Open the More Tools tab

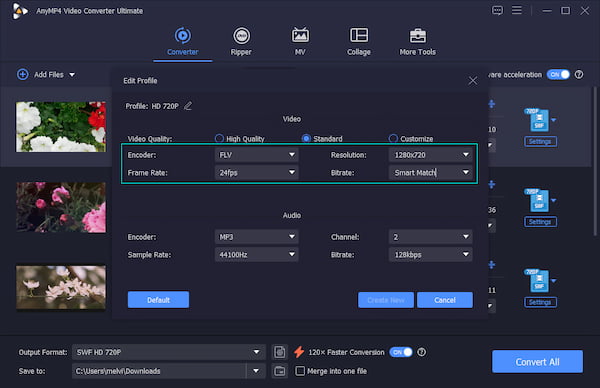pos(417,42)
